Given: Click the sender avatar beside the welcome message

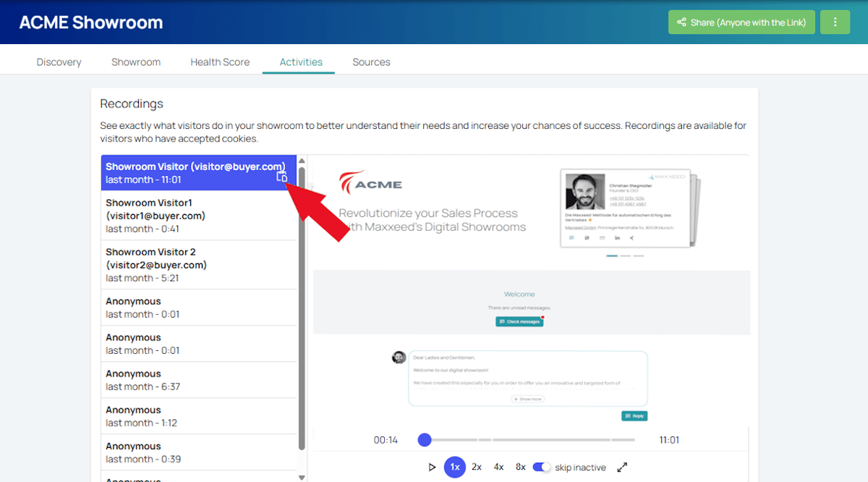Looking at the screenshot, I should [399, 358].
